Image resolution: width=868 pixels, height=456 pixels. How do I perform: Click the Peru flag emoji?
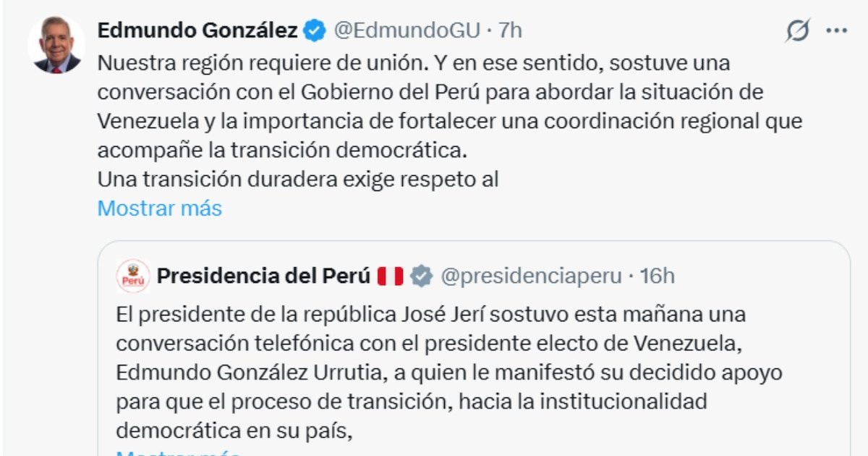pyautogui.click(x=390, y=276)
